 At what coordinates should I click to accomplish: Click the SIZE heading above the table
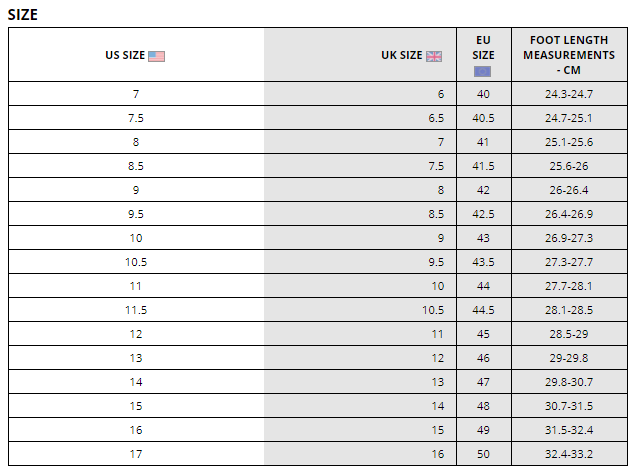[x=23, y=14]
